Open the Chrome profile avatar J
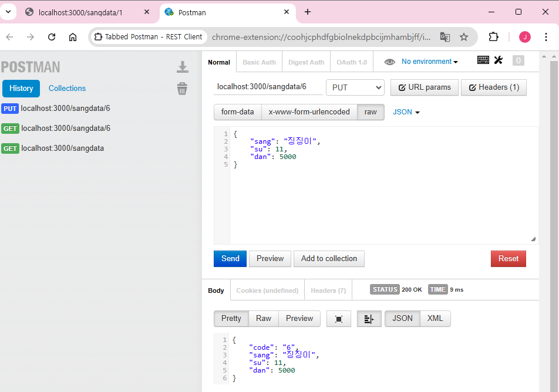559x392 pixels. pos(525,37)
